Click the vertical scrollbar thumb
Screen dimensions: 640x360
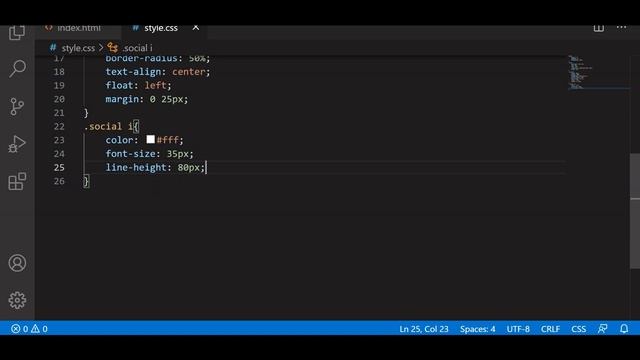pyautogui.click(x=635, y=211)
